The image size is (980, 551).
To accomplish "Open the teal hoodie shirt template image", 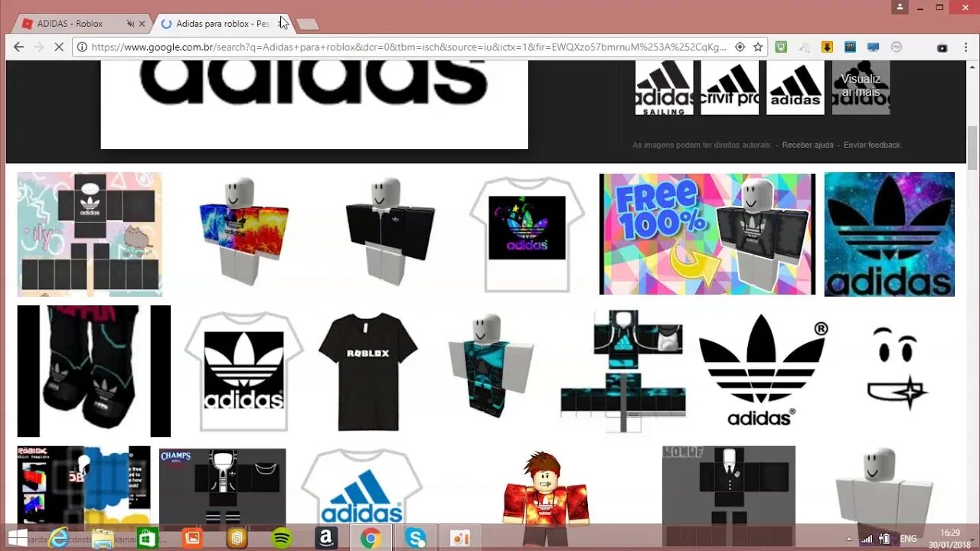I will coord(622,372).
